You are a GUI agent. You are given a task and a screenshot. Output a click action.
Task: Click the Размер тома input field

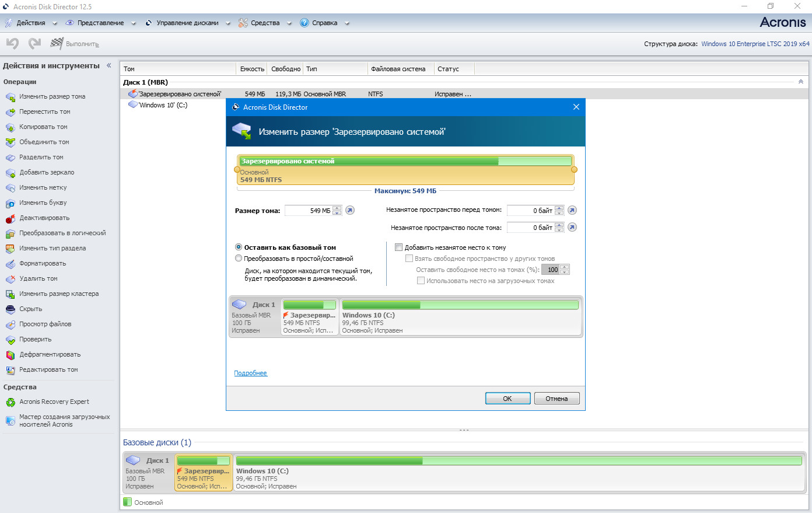coord(309,211)
